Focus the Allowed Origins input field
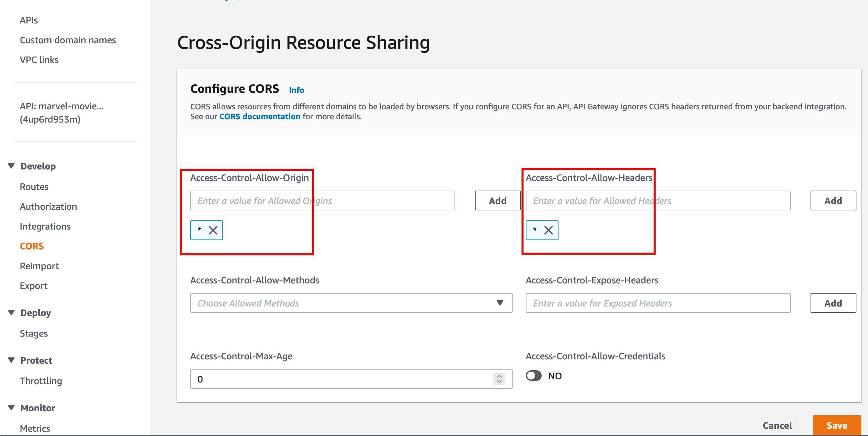 click(x=322, y=200)
